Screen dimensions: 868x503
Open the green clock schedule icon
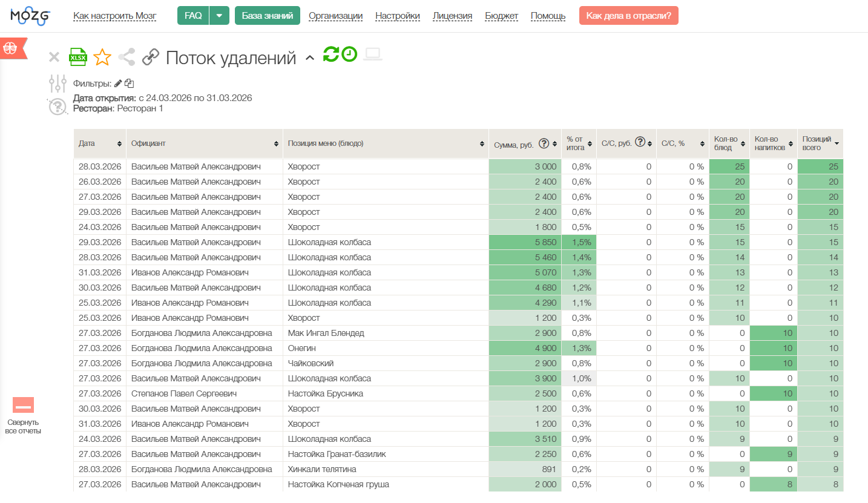click(x=349, y=54)
